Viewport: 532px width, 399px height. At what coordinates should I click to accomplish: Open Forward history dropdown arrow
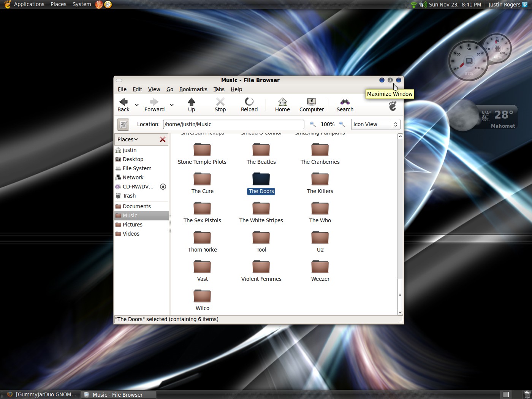172,105
